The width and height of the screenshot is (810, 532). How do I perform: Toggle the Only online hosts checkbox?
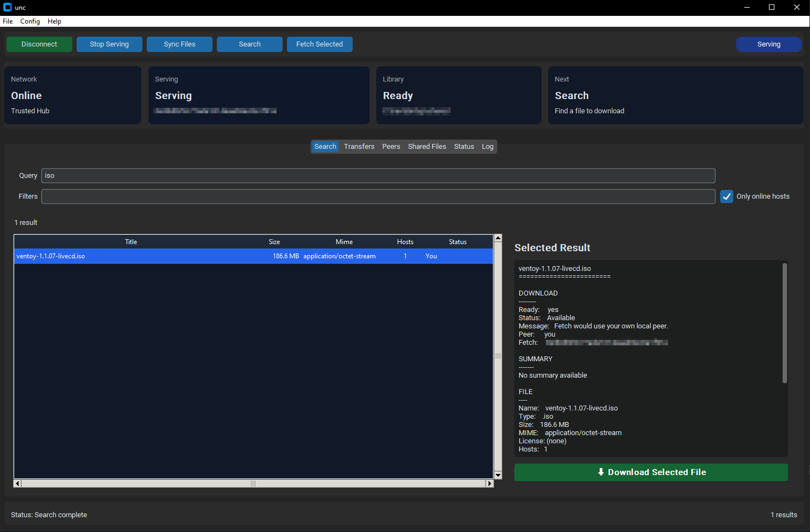click(727, 196)
